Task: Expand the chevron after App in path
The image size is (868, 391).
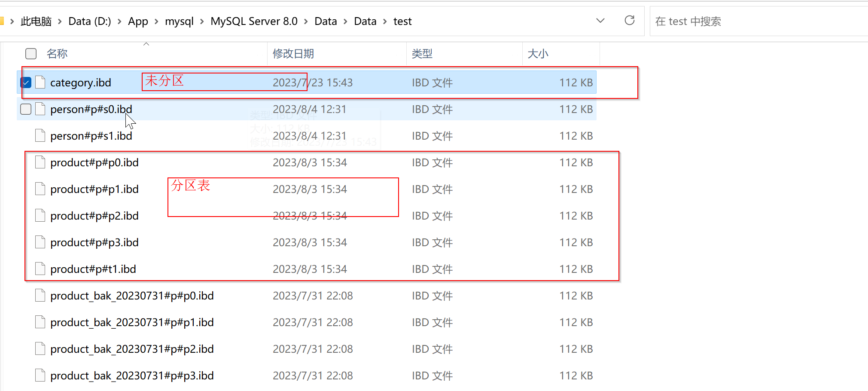Action: click(x=156, y=21)
